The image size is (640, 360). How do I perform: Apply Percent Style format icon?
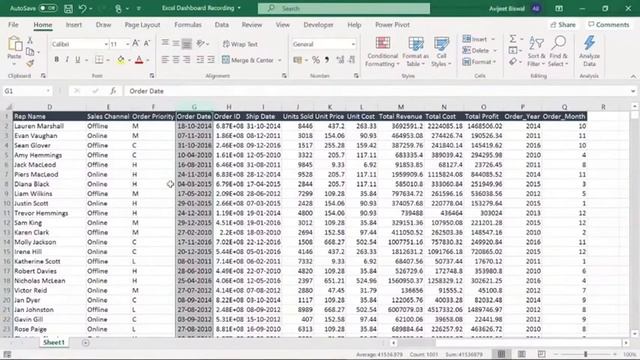coord(316,60)
